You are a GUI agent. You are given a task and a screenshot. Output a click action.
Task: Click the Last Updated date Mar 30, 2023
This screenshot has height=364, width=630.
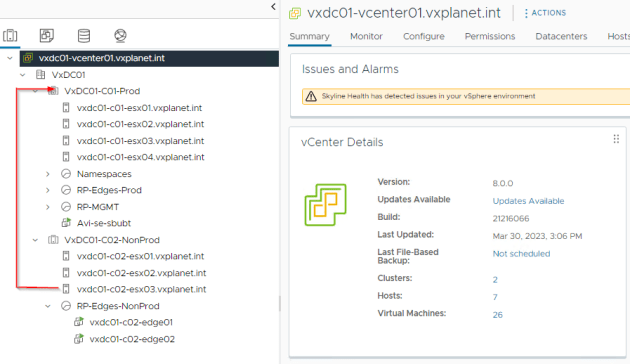[537, 236]
